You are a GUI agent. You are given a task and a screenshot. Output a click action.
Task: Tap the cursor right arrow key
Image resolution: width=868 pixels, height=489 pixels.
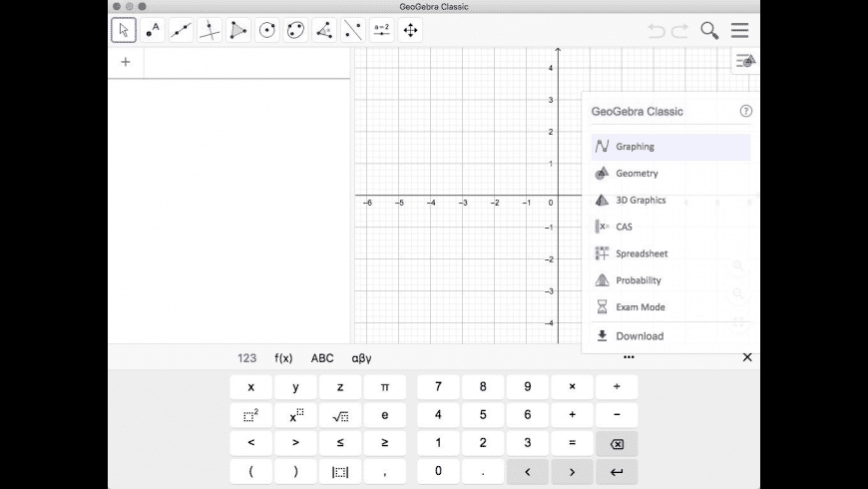pos(572,472)
